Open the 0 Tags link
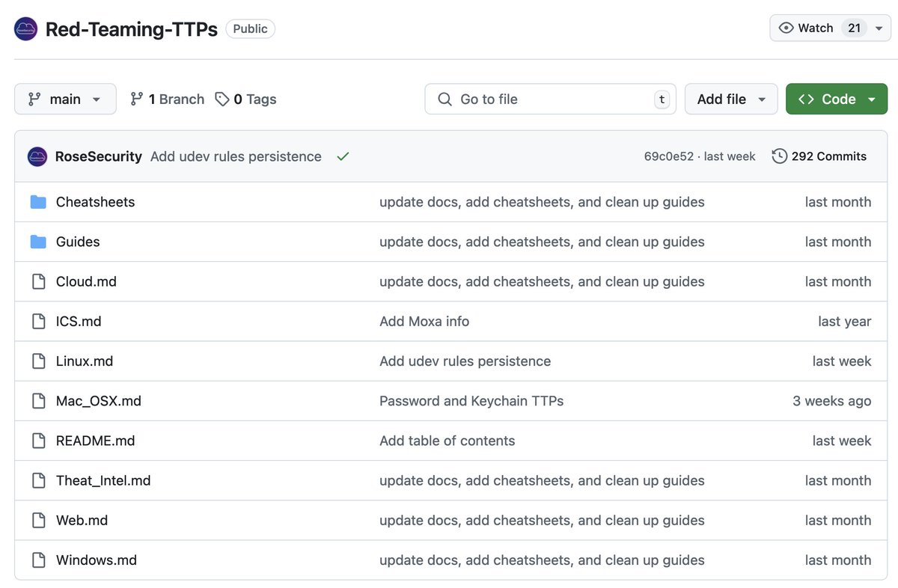This screenshot has height=588, width=898. (245, 99)
